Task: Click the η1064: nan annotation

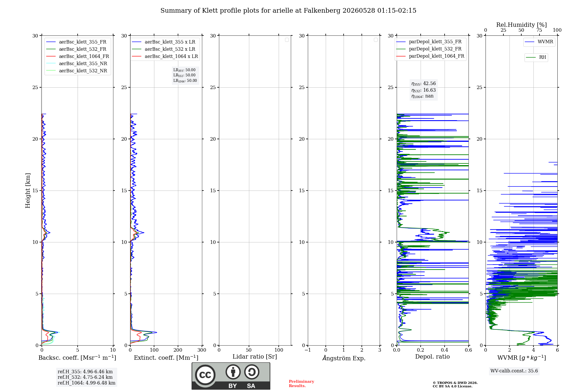Action: [422, 96]
